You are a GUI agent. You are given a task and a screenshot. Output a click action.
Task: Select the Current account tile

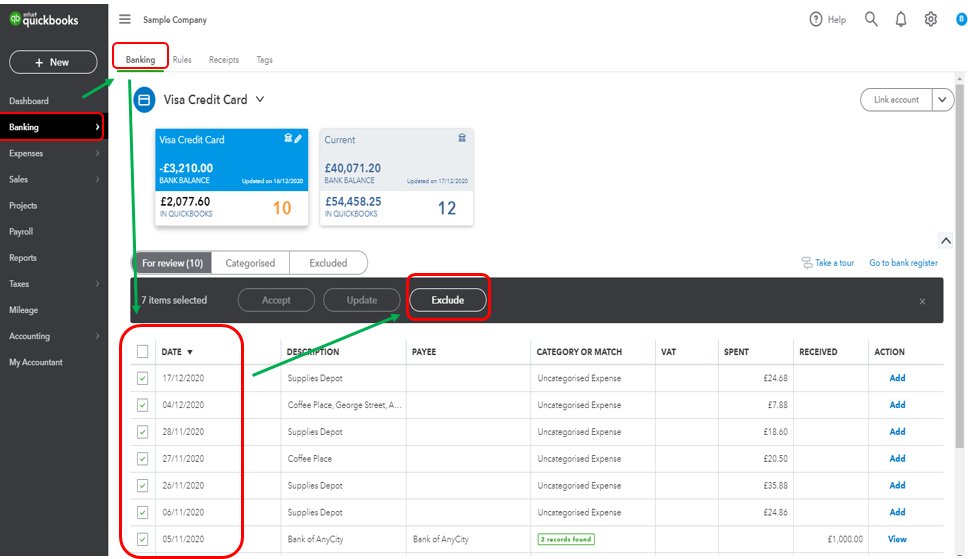tap(396, 177)
